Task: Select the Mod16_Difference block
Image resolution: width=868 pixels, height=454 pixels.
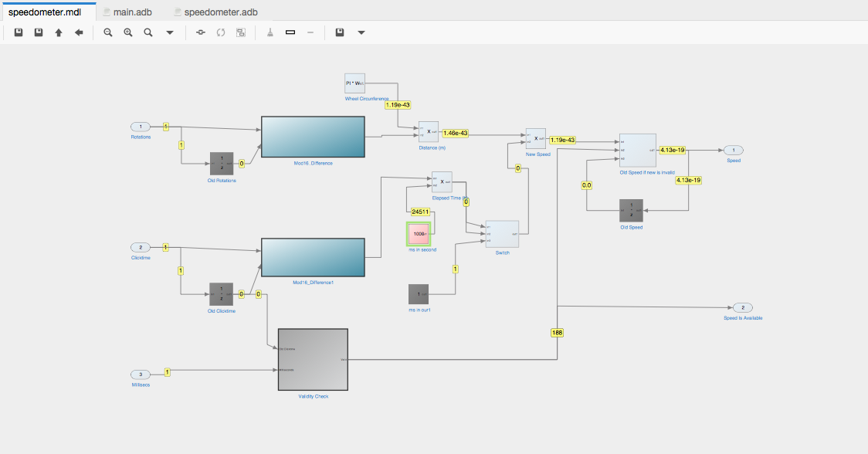Action: click(313, 137)
